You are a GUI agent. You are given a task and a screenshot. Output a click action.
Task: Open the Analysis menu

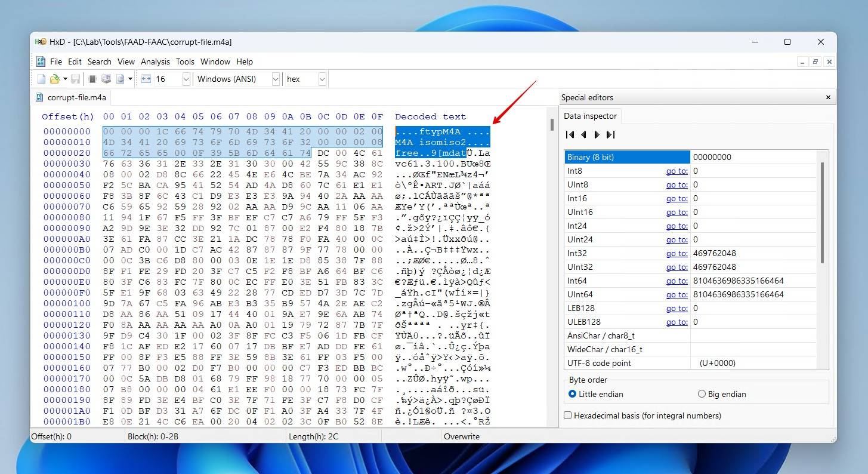(155, 61)
